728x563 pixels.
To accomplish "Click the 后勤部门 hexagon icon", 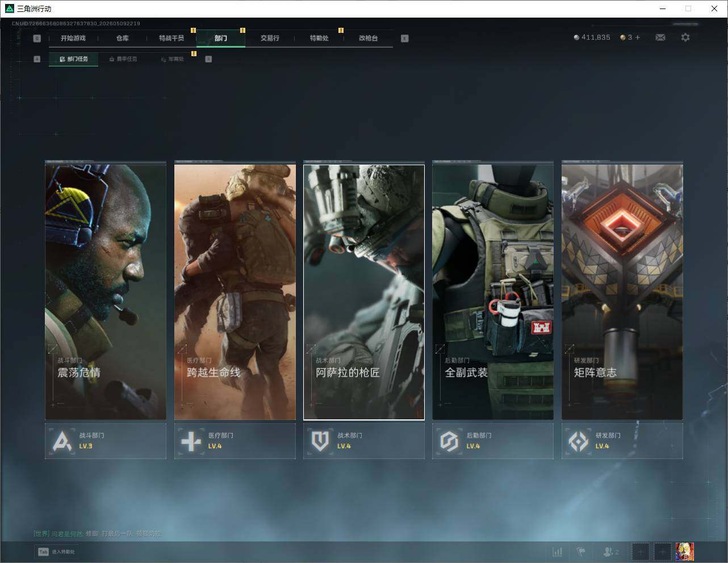I will pos(449,441).
